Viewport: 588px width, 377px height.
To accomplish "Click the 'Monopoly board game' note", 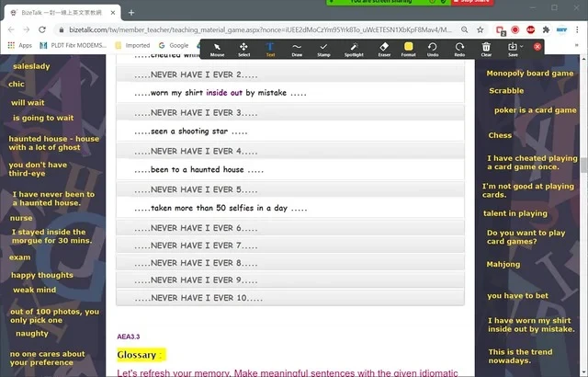I will click(530, 74).
